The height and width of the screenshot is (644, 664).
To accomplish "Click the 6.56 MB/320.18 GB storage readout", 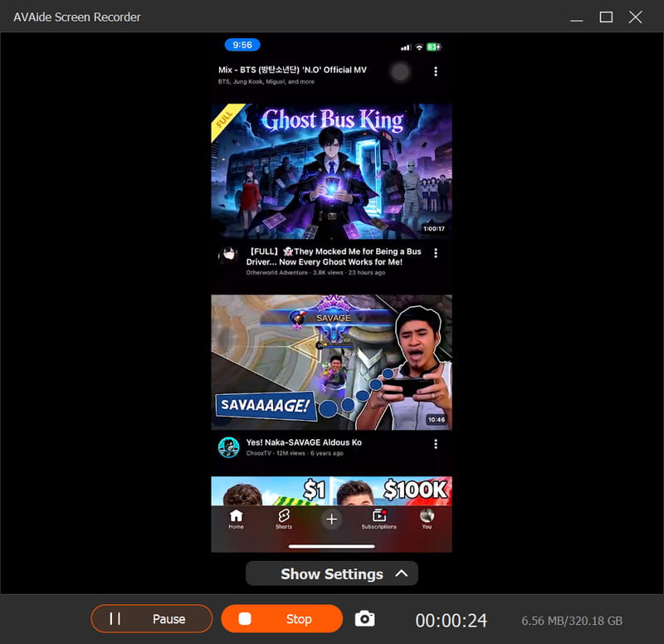I will (x=572, y=621).
